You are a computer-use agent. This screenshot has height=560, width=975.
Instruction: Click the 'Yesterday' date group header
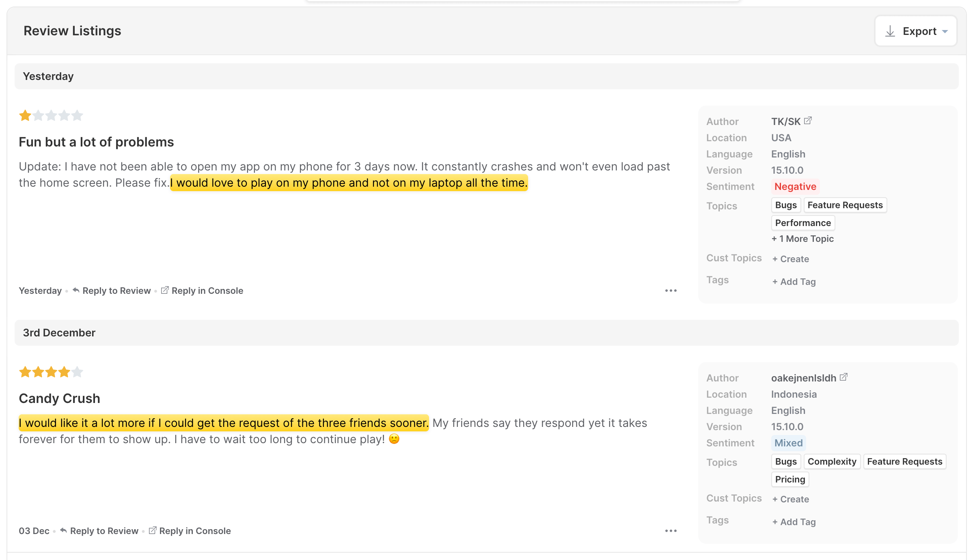point(486,76)
